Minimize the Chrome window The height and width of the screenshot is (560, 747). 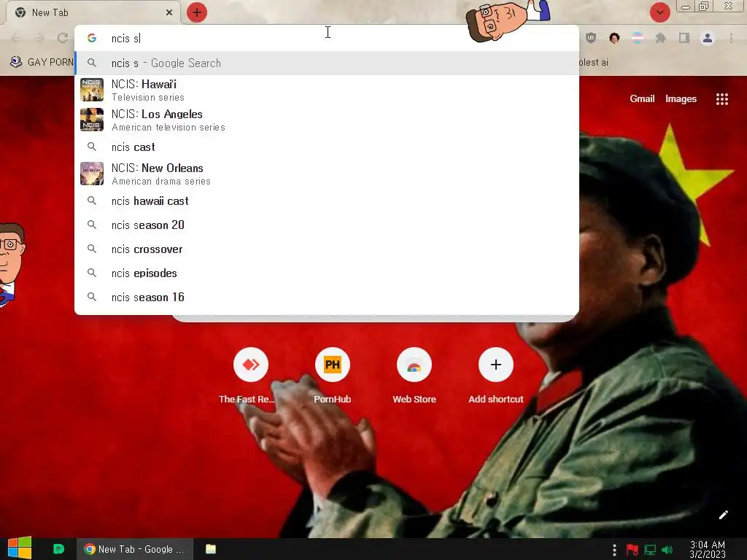[686, 7]
